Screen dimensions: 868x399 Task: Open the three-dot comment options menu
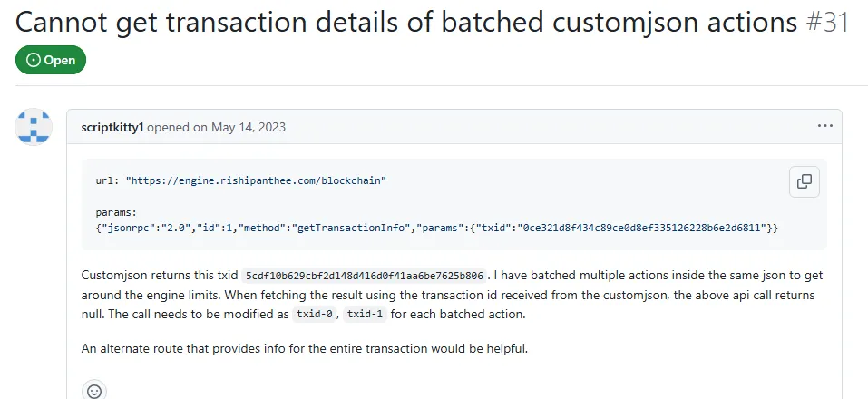point(824,126)
